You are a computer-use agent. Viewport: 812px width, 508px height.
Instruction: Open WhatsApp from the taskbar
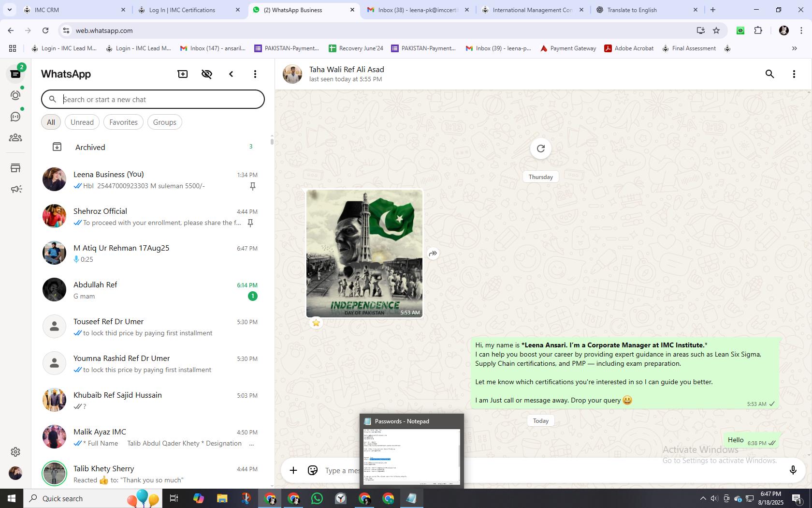(317, 498)
